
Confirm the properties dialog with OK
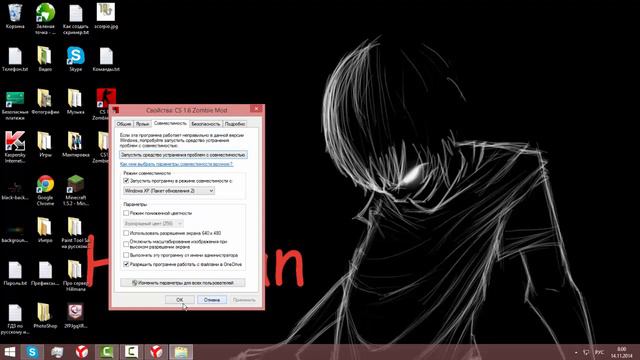(180, 300)
